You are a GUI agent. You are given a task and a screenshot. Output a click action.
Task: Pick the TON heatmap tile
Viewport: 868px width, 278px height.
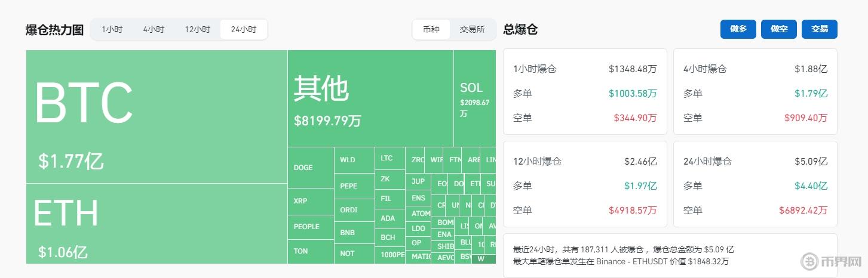[311, 252]
